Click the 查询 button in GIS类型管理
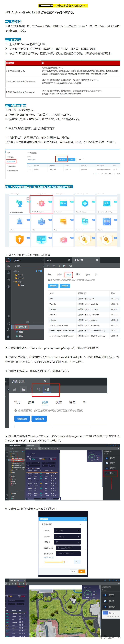Screen dimensions: 124x644 point(72,159)
